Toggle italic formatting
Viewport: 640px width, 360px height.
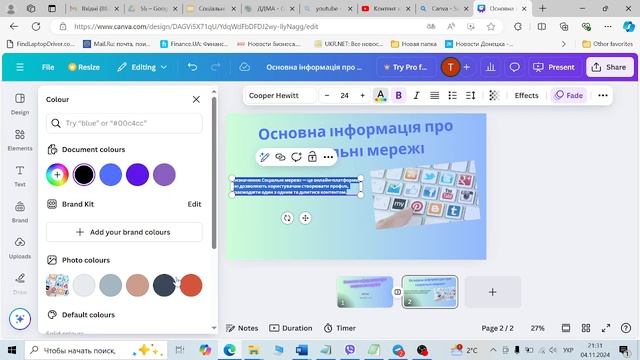416,96
